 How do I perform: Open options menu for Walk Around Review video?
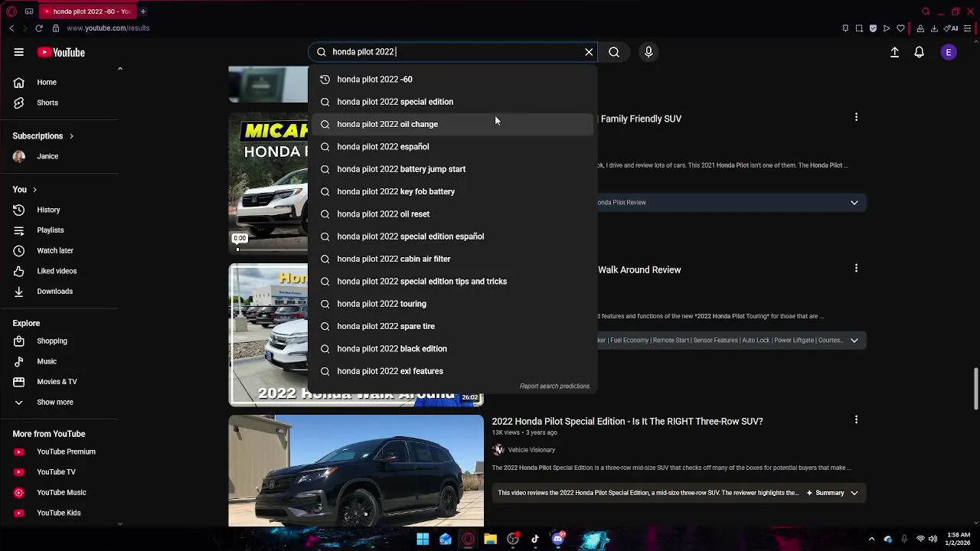pyautogui.click(x=856, y=268)
